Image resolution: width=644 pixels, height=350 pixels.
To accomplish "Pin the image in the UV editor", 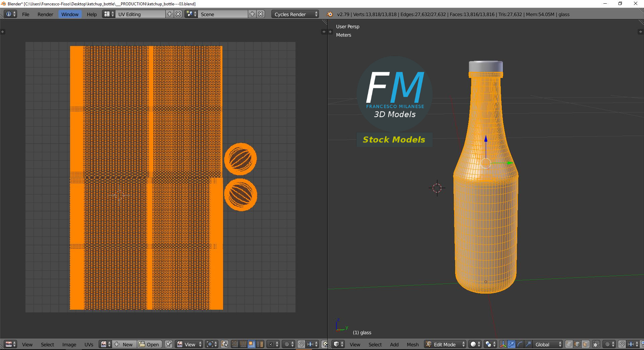I will [x=168, y=344].
